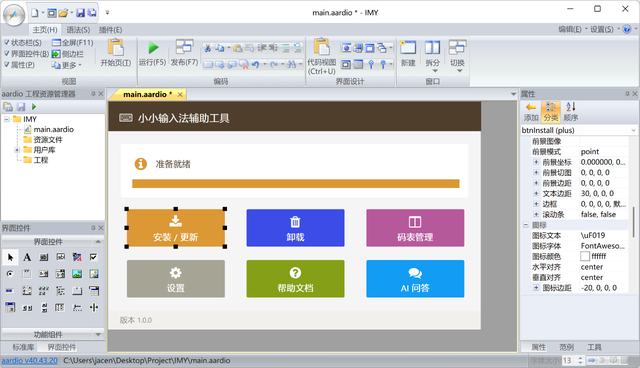Click the new file icon in quick access bar
The height and width of the screenshot is (368, 640).
pos(35,13)
